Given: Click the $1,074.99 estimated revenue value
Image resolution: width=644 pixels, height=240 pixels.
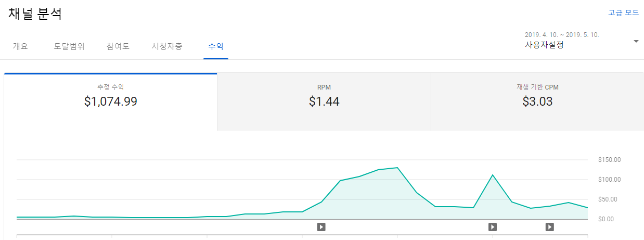Looking at the screenshot, I should click(111, 102).
